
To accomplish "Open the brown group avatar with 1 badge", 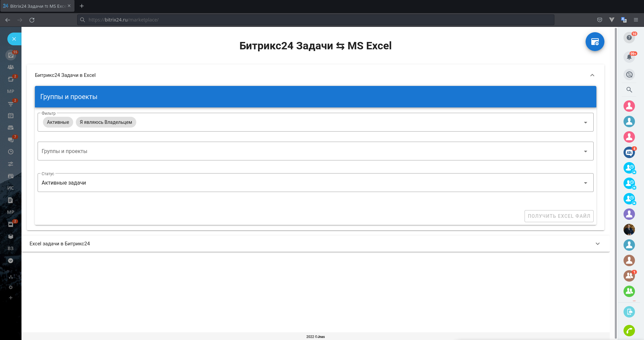I will tap(629, 276).
